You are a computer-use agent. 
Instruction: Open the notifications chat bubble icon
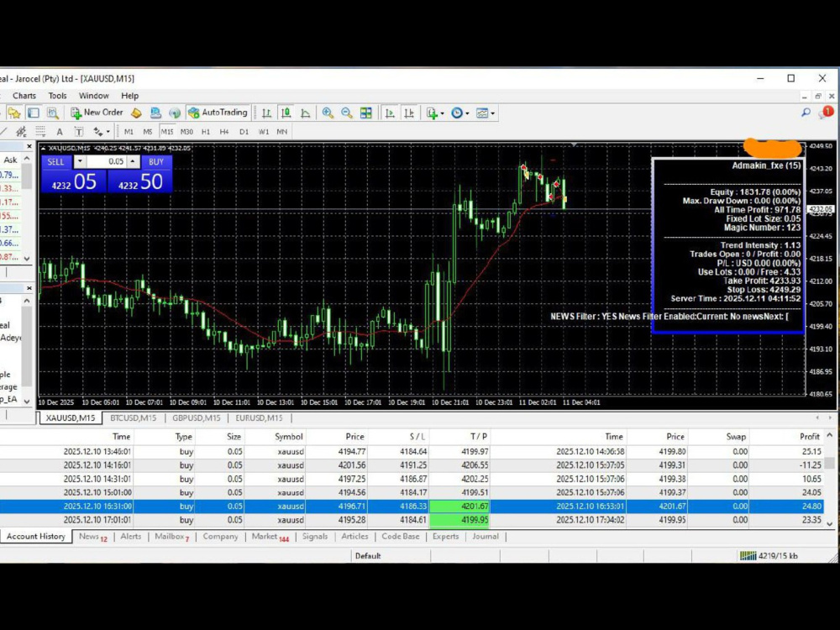pyautogui.click(x=826, y=113)
